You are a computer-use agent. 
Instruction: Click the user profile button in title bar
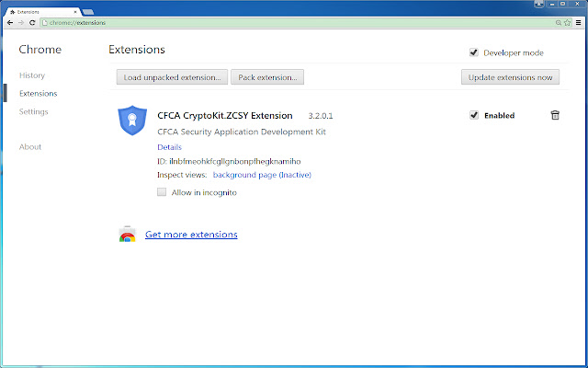pyautogui.click(x=539, y=4)
